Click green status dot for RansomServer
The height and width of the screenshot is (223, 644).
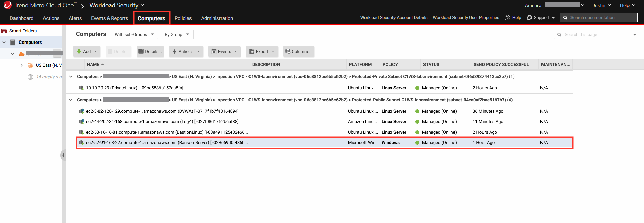click(x=417, y=143)
